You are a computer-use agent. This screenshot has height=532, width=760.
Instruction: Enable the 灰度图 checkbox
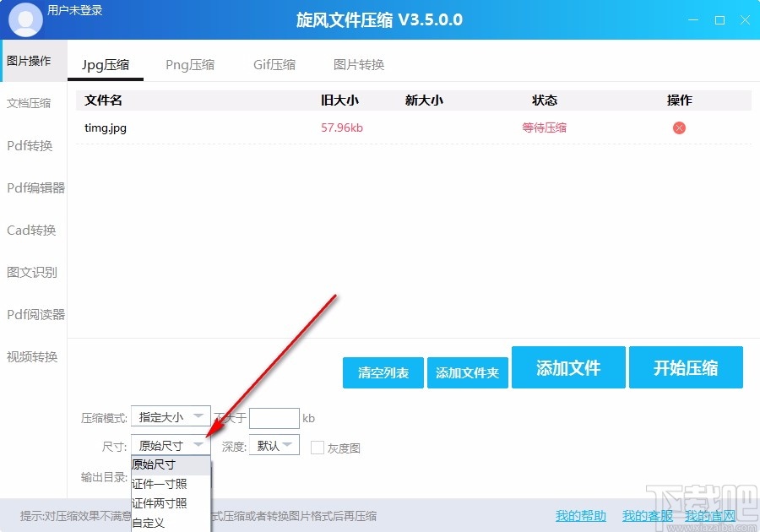click(317, 448)
